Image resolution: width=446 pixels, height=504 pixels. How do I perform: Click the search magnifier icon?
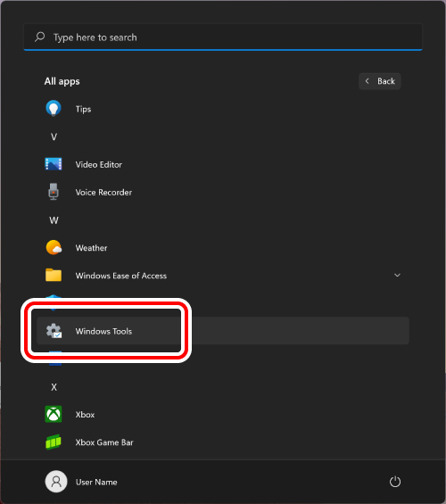click(x=39, y=37)
